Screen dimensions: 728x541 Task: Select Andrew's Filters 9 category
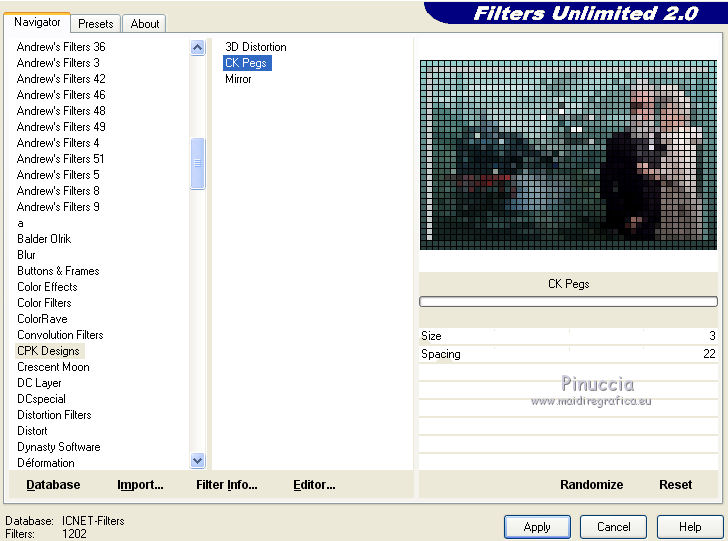point(58,207)
